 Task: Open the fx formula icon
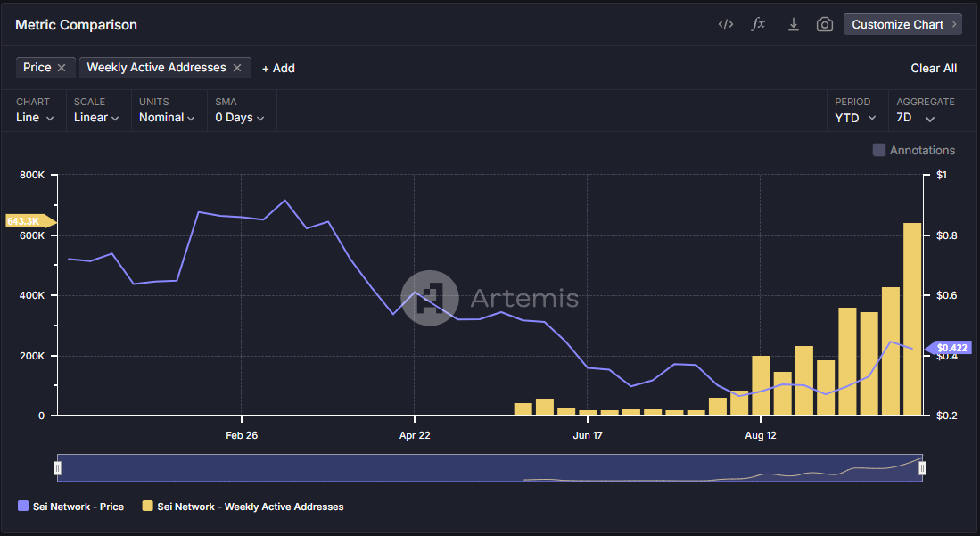758,24
